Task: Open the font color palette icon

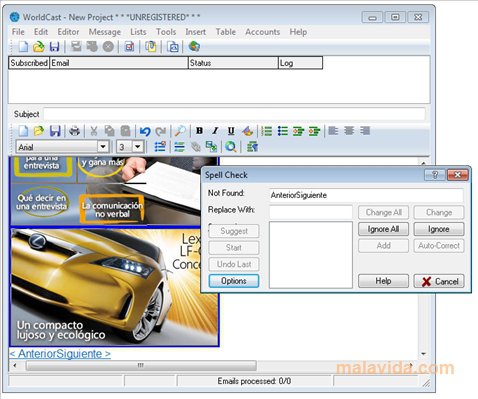Action: click(x=247, y=131)
